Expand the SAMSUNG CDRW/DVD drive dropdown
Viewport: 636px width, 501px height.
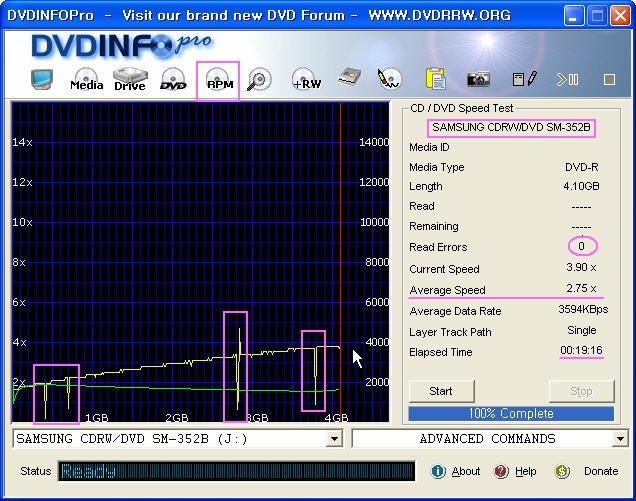335,439
